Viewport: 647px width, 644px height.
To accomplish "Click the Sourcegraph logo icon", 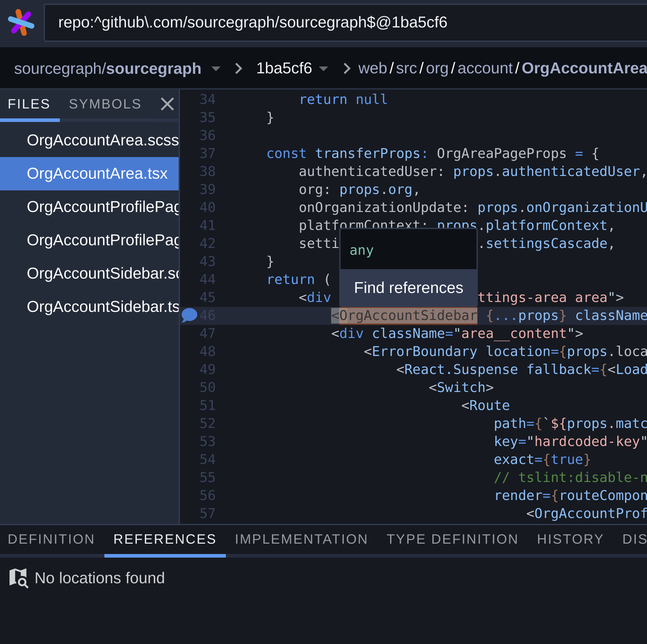I will click(x=21, y=23).
